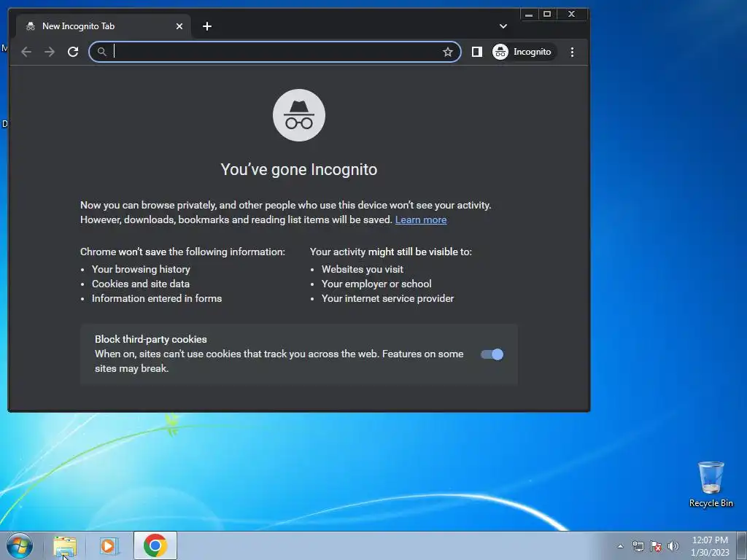Open the side panel icon
Screen dimensions: 747x560
pos(477,52)
